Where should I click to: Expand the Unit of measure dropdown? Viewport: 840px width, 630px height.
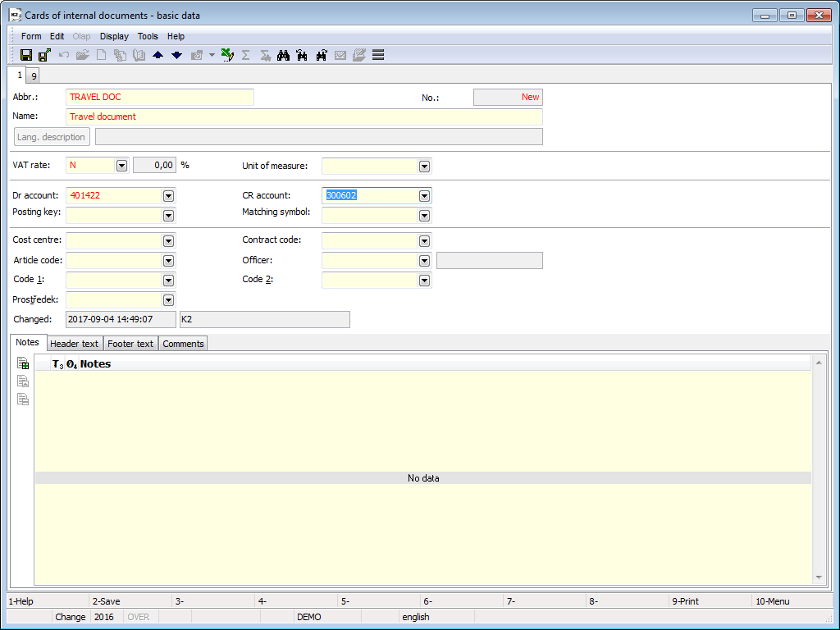424,167
